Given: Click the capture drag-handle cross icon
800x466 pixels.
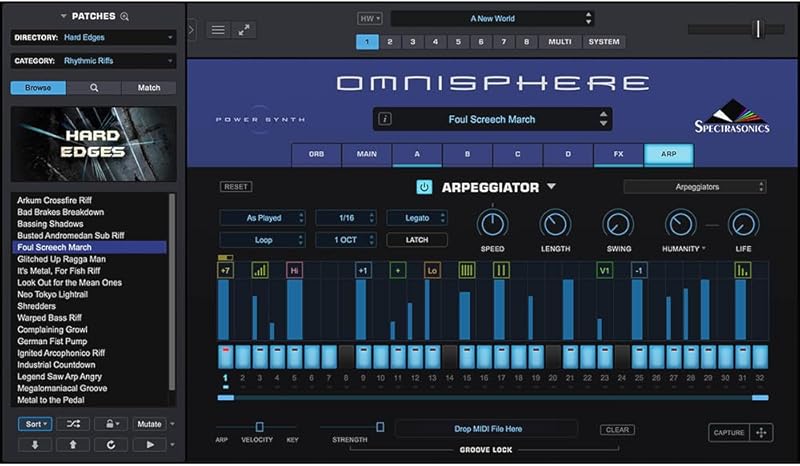Looking at the screenshot, I should 761,433.
